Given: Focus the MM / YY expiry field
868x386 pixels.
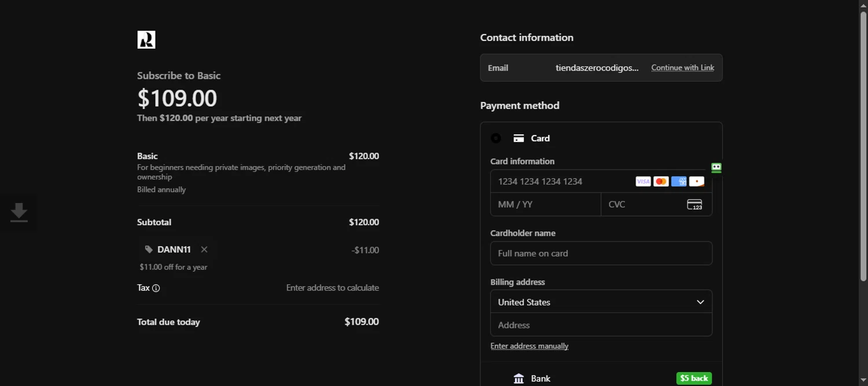Looking at the screenshot, I should (546, 204).
